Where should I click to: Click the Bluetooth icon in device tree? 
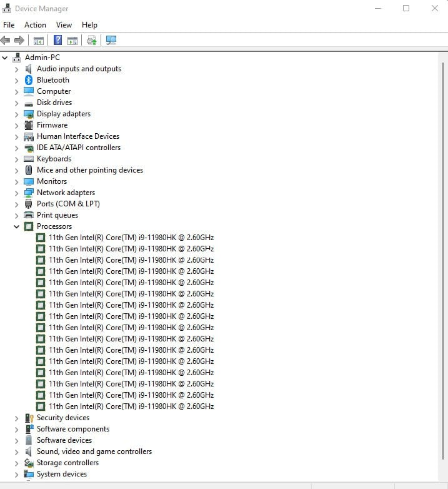[29, 80]
